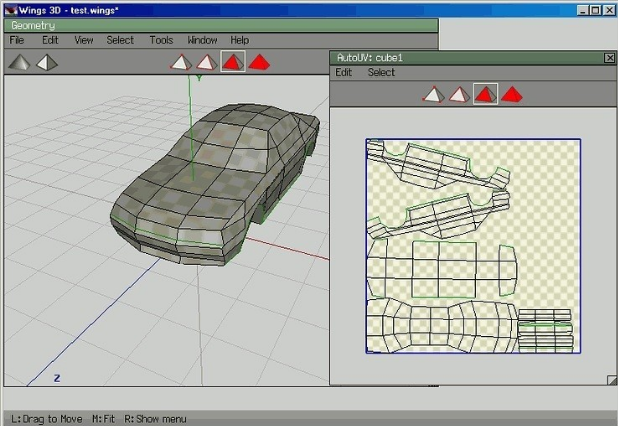Click the Y axis label

pos(199,78)
